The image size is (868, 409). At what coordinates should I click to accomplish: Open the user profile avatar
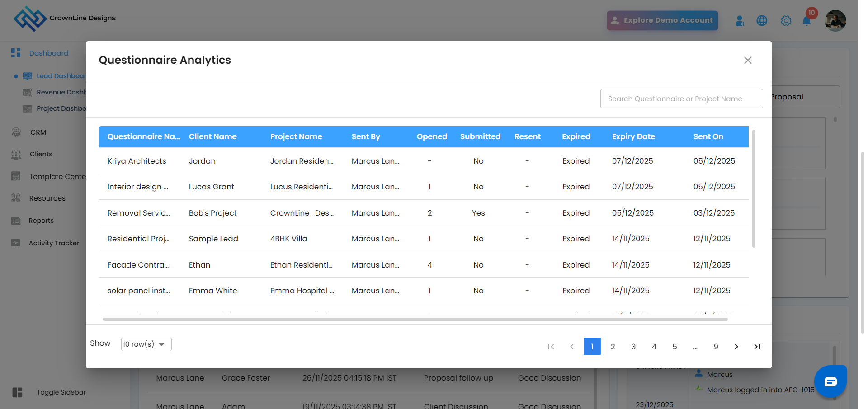tap(835, 21)
